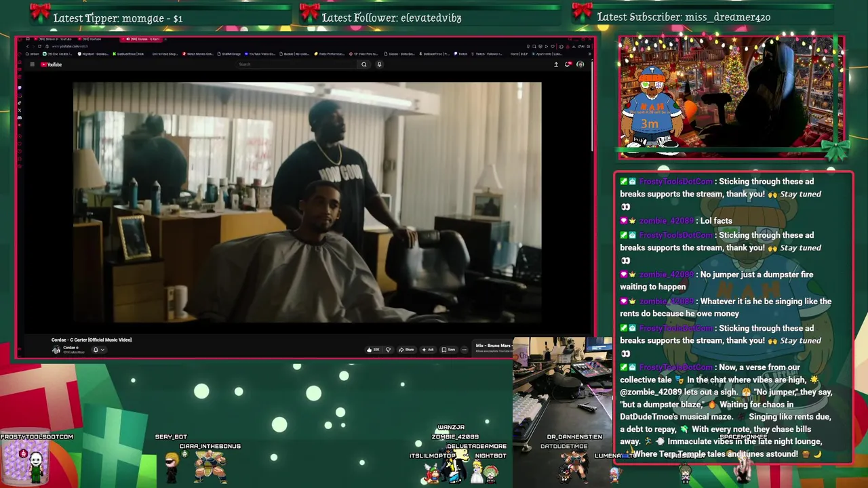Click 'Latest Tipper: momgae - $1' banner
The height and width of the screenshot is (488, 868).
pos(118,18)
